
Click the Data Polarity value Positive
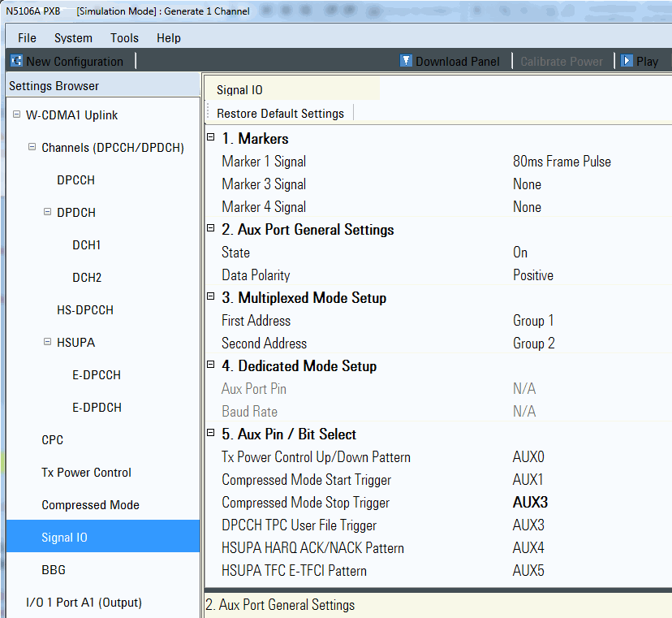(x=532, y=275)
